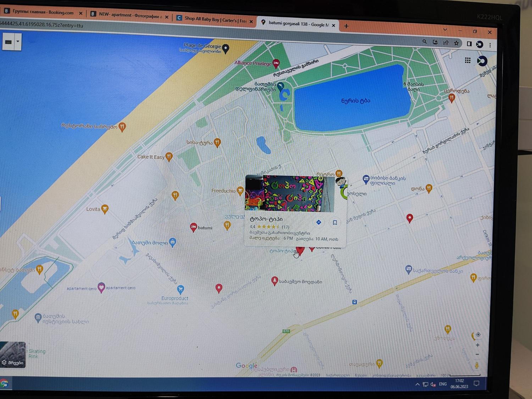Click the zoom out minus button
The width and height of the screenshot is (532, 399).
click(x=477, y=354)
